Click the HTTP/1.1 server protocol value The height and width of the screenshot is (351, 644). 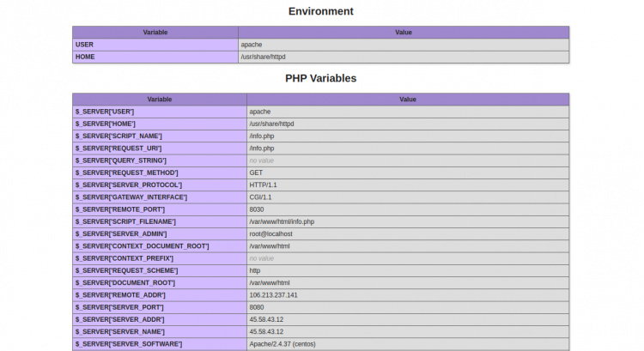coord(264,185)
